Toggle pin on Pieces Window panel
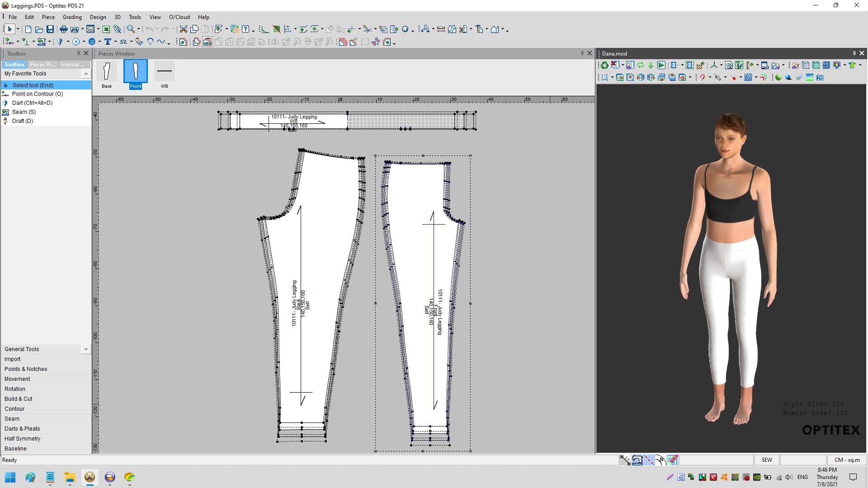The height and width of the screenshot is (488, 868). pos(582,53)
